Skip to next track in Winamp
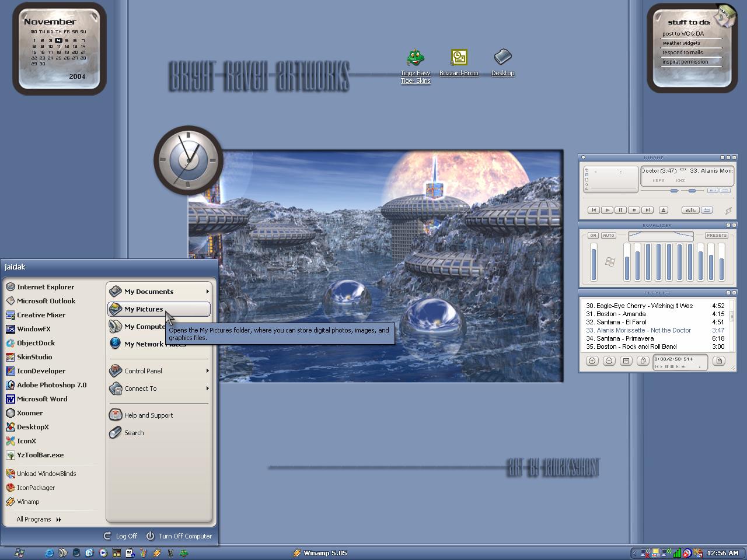The height and width of the screenshot is (560, 747). coord(647,210)
